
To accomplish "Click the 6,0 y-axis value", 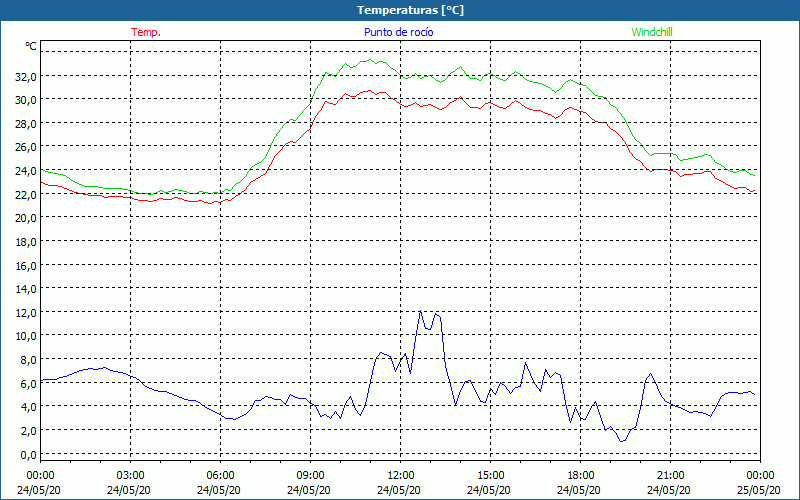I will [x=29, y=384].
